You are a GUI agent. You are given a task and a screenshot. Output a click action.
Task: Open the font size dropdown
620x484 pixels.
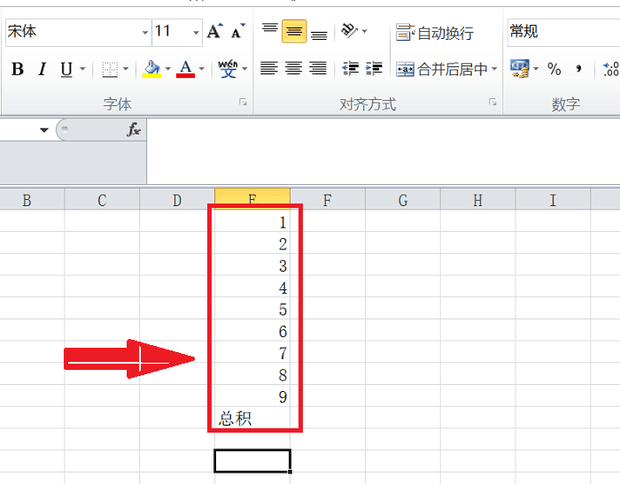click(x=193, y=32)
